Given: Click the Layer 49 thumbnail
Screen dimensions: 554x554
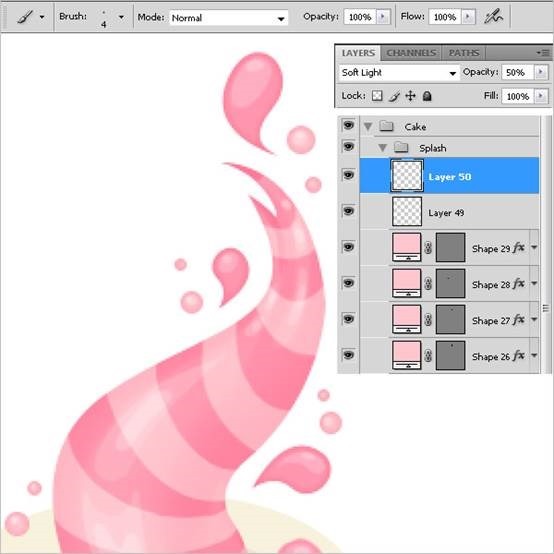Looking at the screenshot, I should (x=407, y=211).
